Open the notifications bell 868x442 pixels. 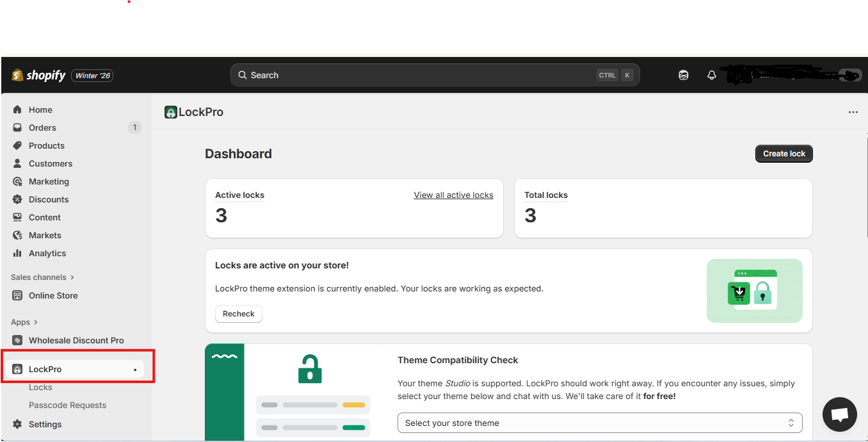click(x=711, y=76)
